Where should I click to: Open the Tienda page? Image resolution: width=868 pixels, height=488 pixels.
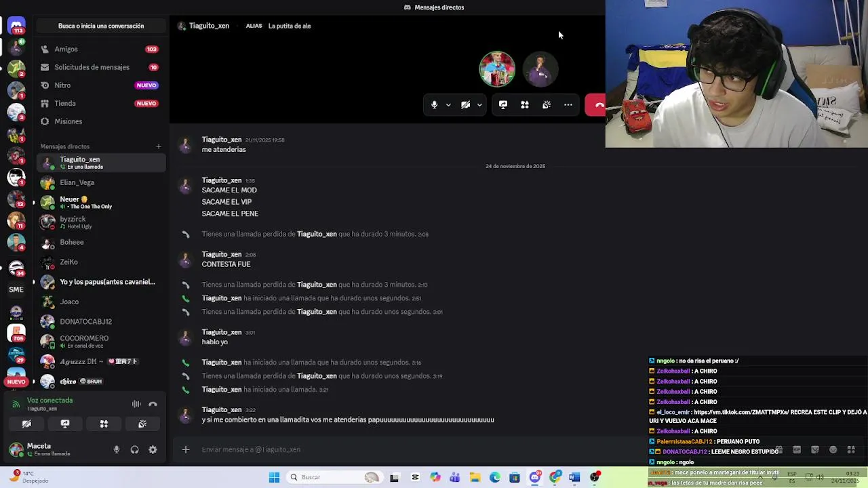click(x=101, y=104)
